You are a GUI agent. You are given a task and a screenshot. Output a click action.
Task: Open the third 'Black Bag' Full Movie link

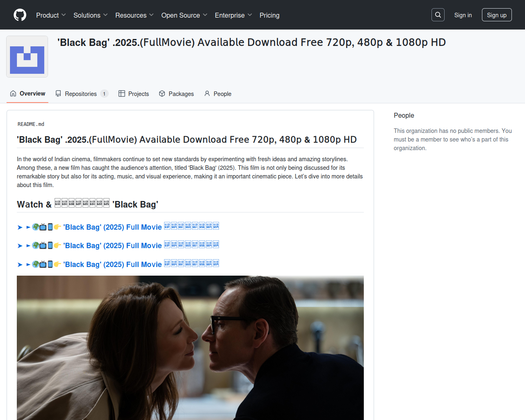[x=112, y=265]
